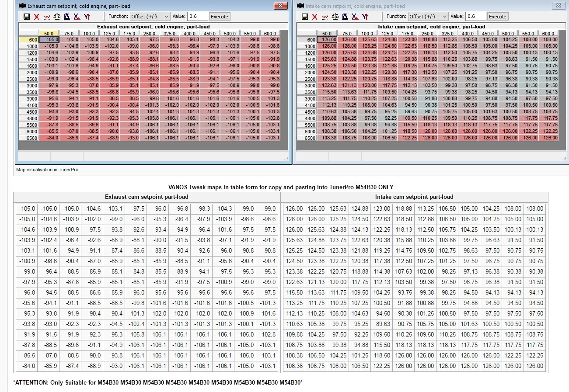This screenshot has width=569, height=392.
Task: Select the 400.0 column header in Intake cam window
Action: 468,34
